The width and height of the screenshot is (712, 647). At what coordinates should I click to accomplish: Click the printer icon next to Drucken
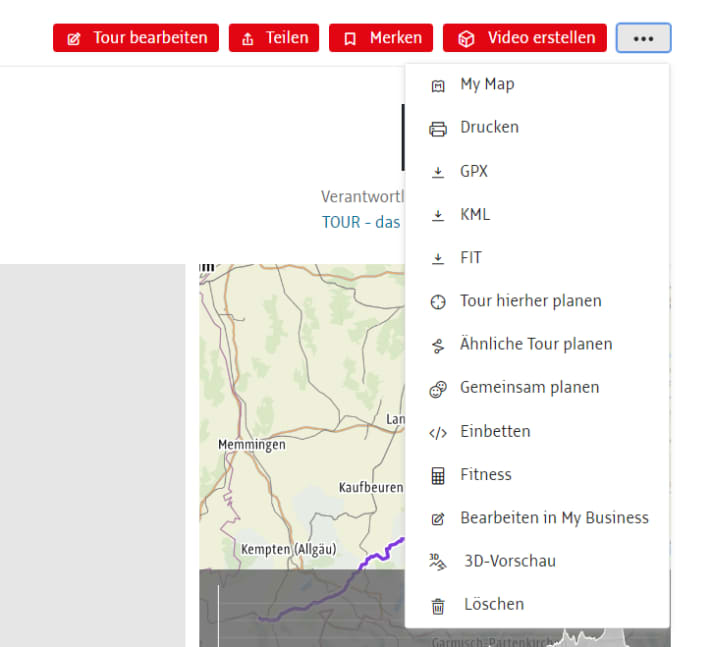tap(437, 128)
